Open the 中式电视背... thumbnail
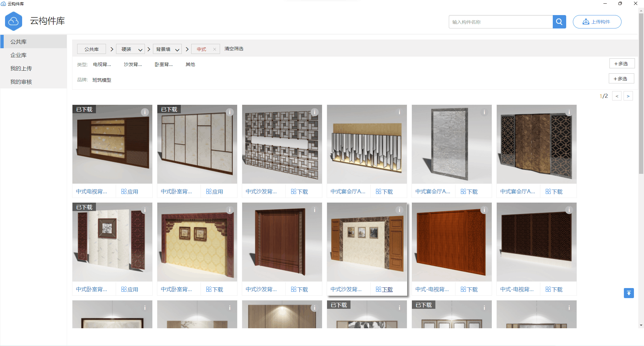Screen dimensions: 644x346 (x=112, y=144)
